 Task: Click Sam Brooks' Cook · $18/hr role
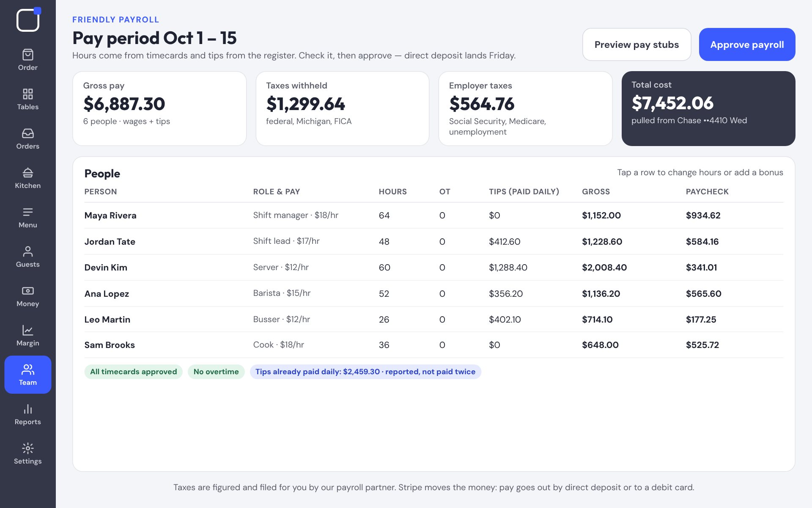click(278, 345)
